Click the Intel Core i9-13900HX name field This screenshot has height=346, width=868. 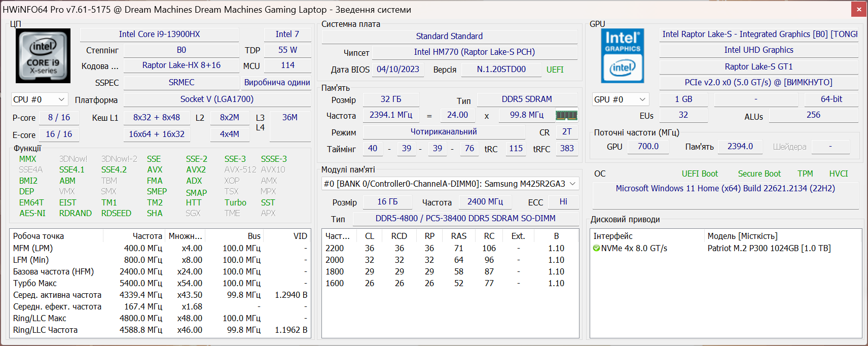pos(159,34)
